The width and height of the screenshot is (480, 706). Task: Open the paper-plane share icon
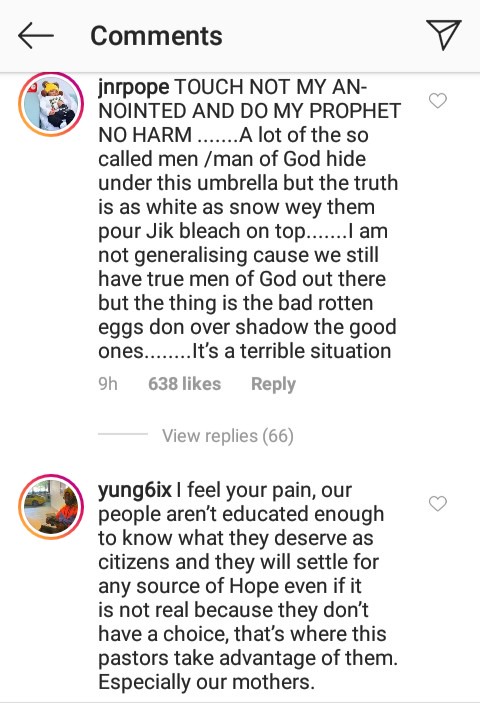[x=444, y=35]
